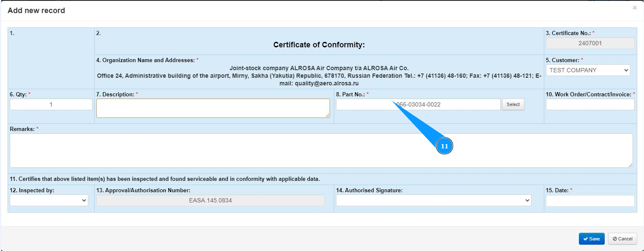Click the Work Order/Contract/Invoice field
The height and width of the screenshot is (251, 644).
590,104
